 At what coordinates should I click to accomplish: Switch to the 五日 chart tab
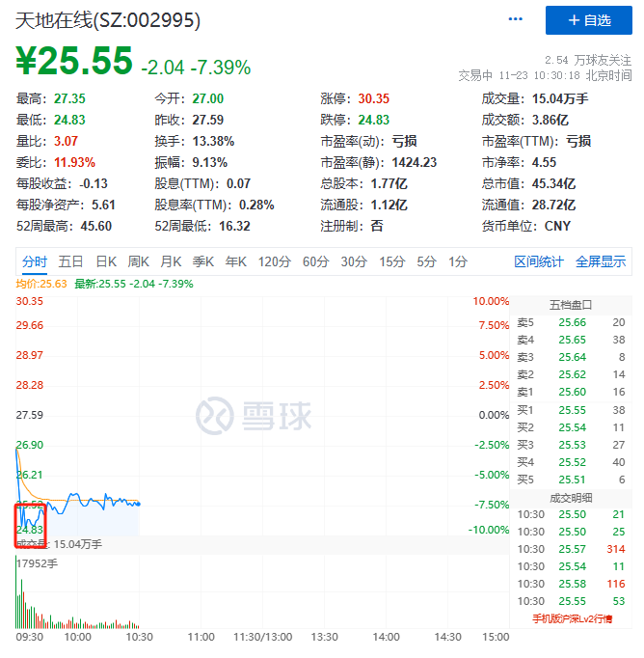pyautogui.click(x=70, y=261)
